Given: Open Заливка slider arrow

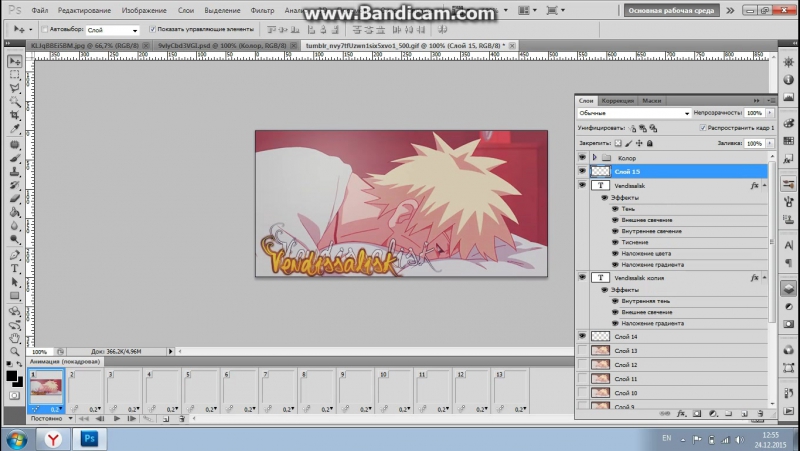Looking at the screenshot, I should [770, 143].
